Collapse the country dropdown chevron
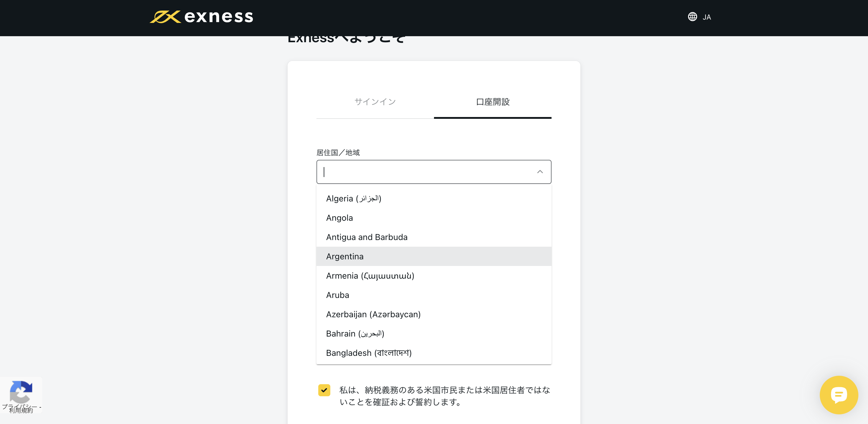 pyautogui.click(x=540, y=172)
